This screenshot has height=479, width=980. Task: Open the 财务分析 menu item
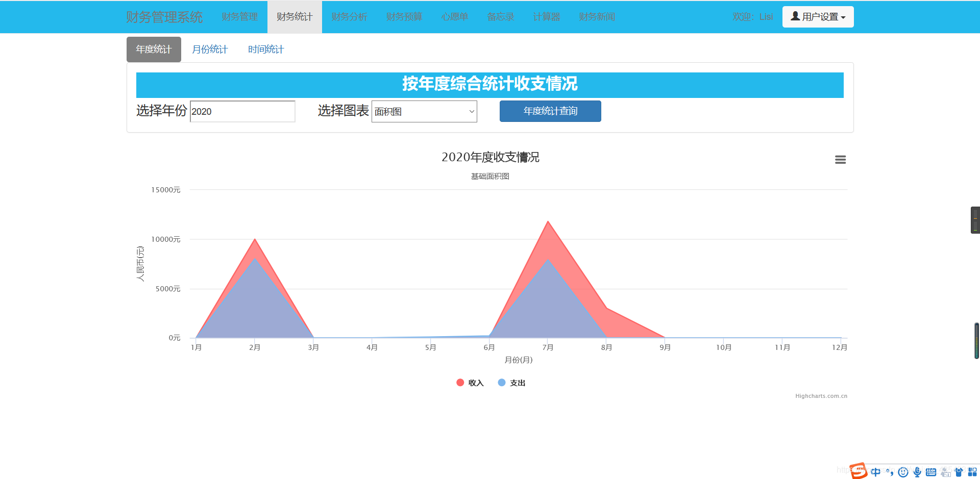(349, 16)
